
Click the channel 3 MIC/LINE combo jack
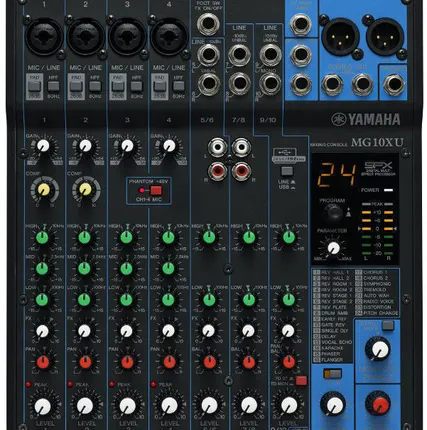click(127, 37)
